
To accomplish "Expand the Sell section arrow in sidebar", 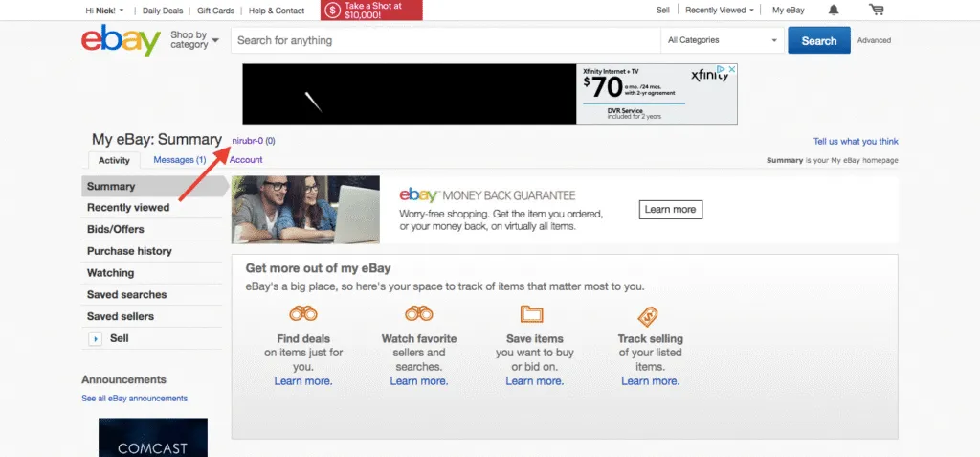I will tap(95, 339).
